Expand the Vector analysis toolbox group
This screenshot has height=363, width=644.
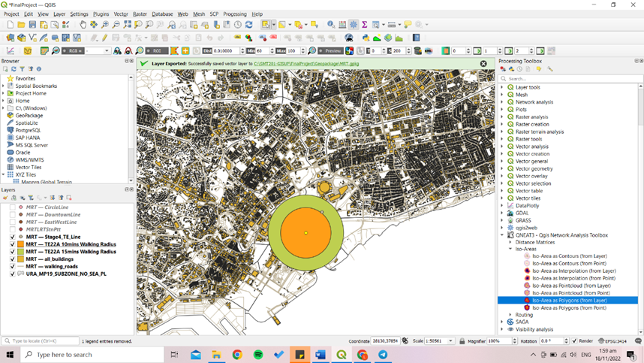tap(502, 147)
